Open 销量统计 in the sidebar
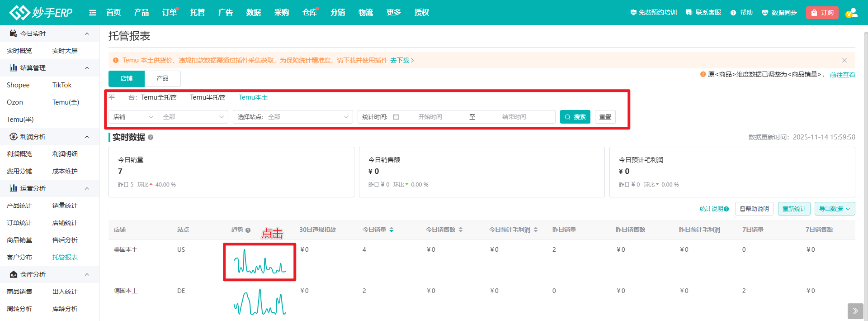Viewport: 868px width, 321px height. [65, 206]
